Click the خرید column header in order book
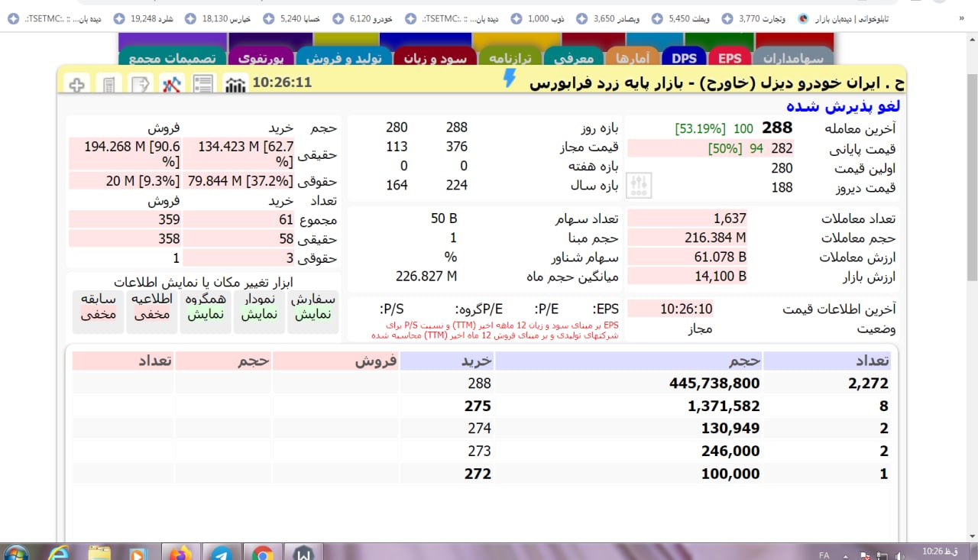The image size is (978, 560). (447, 361)
